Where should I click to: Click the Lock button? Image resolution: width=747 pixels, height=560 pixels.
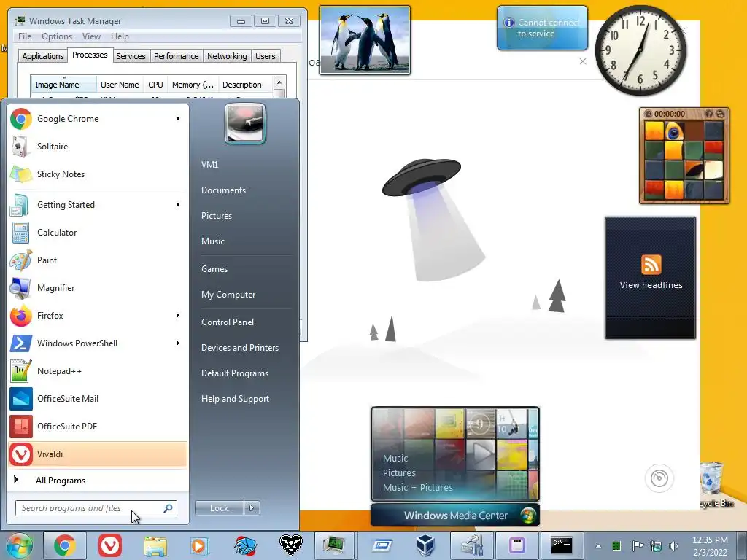(x=219, y=508)
